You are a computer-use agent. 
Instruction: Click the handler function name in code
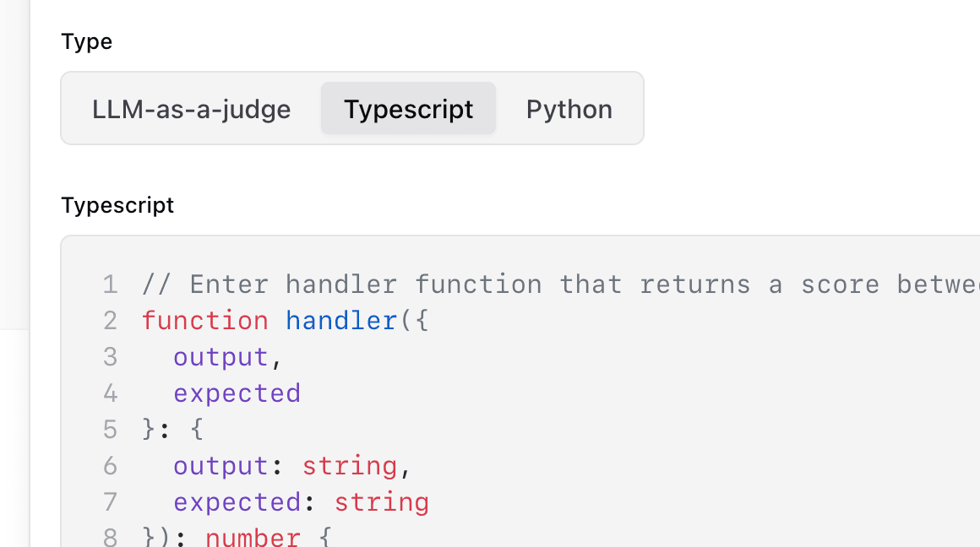340,321
